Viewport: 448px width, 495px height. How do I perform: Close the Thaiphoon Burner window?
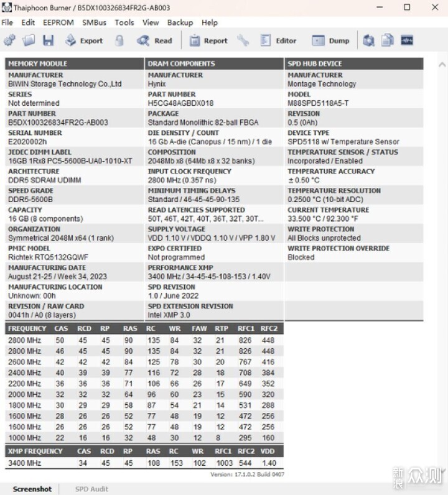(435, 7)
